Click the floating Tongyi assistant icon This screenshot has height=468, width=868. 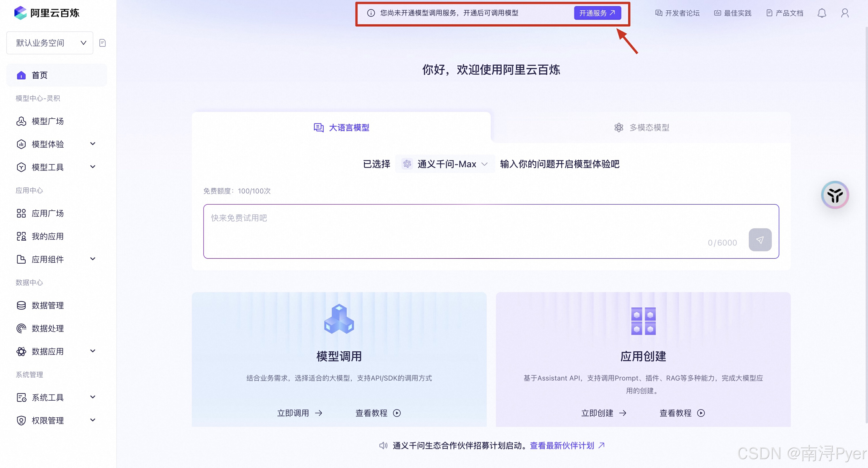(x=835, y=195)
